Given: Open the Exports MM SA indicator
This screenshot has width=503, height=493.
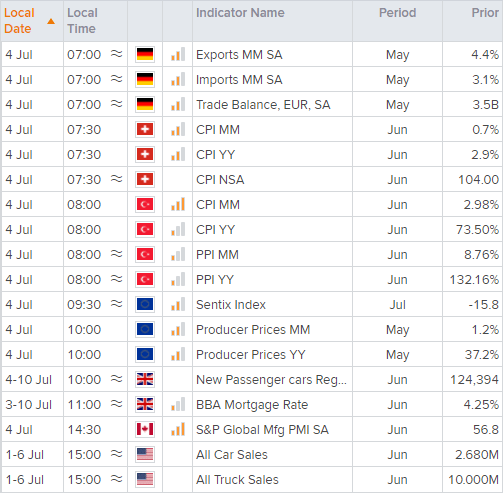Looking at the screenshot, I should pyautogui.click(x=239, y=55).
